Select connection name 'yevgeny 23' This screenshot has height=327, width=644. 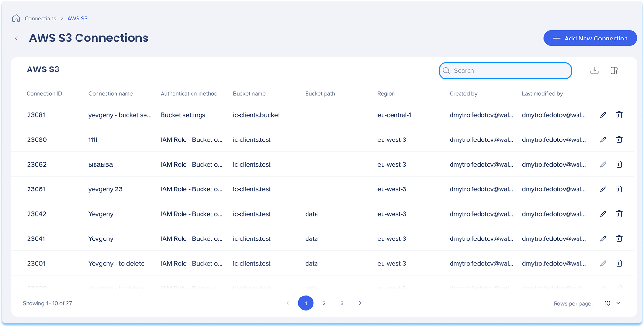point(106,189)
